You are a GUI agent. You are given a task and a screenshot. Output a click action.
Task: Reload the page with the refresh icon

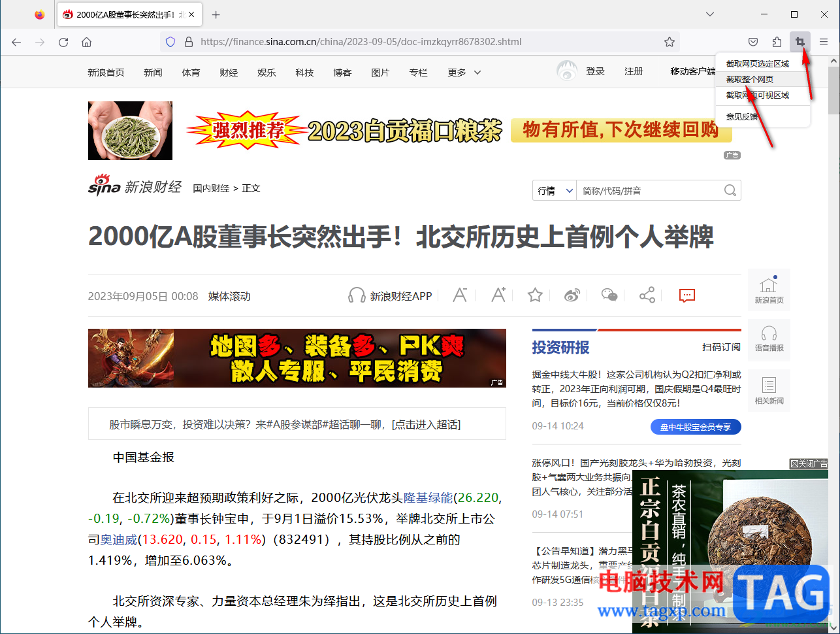[63, 42]
